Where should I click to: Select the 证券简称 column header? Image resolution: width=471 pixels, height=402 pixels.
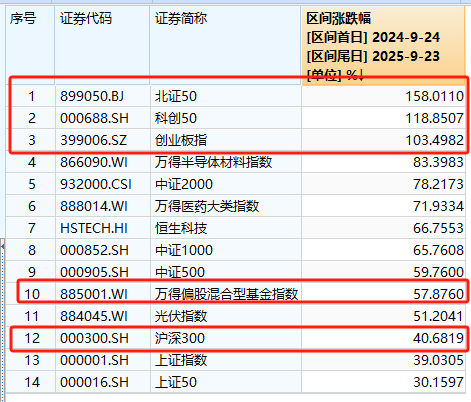(181, 19)
